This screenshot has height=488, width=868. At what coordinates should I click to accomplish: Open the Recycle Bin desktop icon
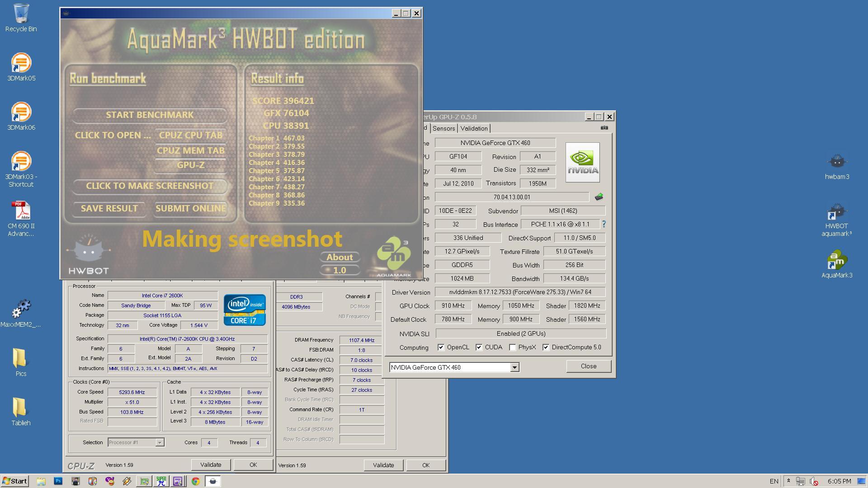pyautogui.click(x=21, y=18)
